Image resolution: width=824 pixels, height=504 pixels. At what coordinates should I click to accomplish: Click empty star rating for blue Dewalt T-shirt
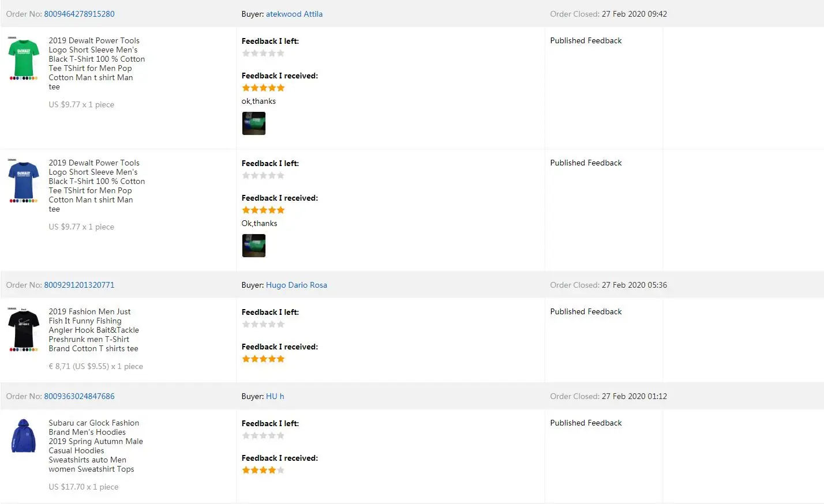[x=263, y=175]
